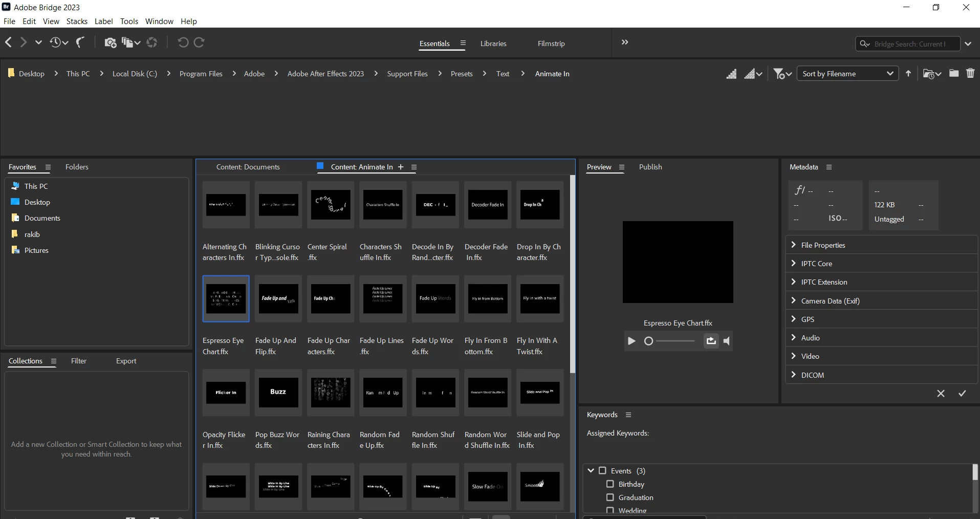
Task: Rotate 90 degrees clockwise
Action: point(200,42)
